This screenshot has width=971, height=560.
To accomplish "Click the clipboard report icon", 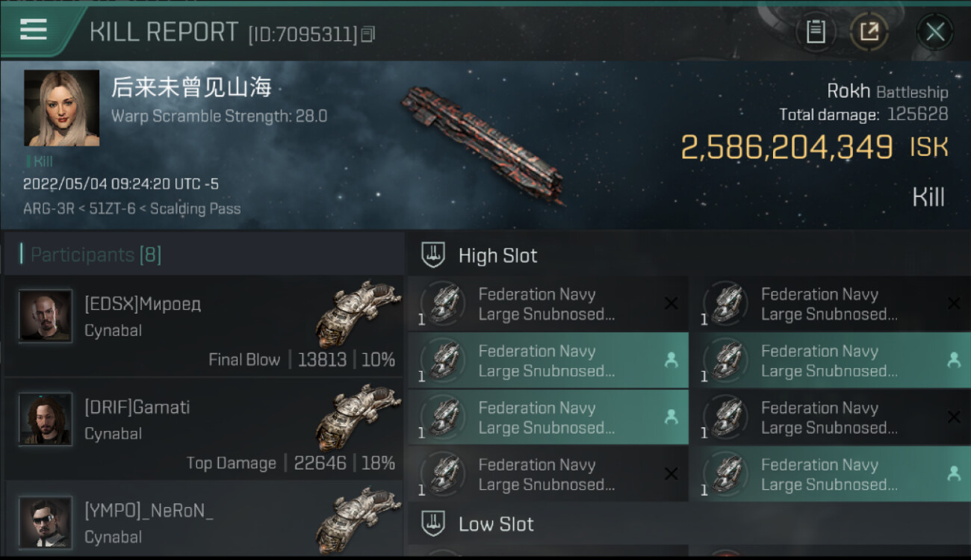I will click(x=816, y=32).
